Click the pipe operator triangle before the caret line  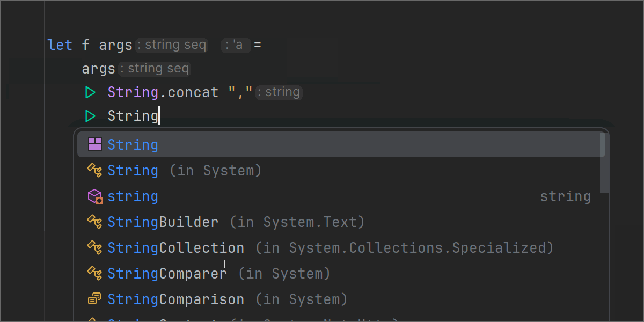pos(90,116)
